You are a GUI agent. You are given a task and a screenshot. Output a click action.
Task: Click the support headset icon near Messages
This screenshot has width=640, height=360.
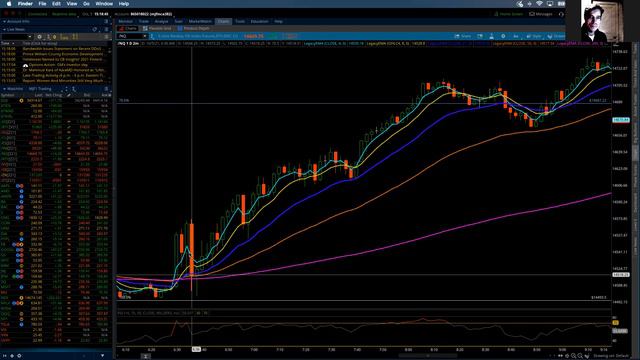click(561, 14)
